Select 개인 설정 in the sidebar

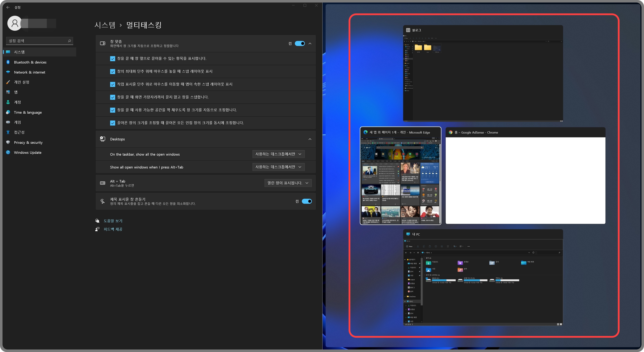pyautogui.click(x=22, y=82)
